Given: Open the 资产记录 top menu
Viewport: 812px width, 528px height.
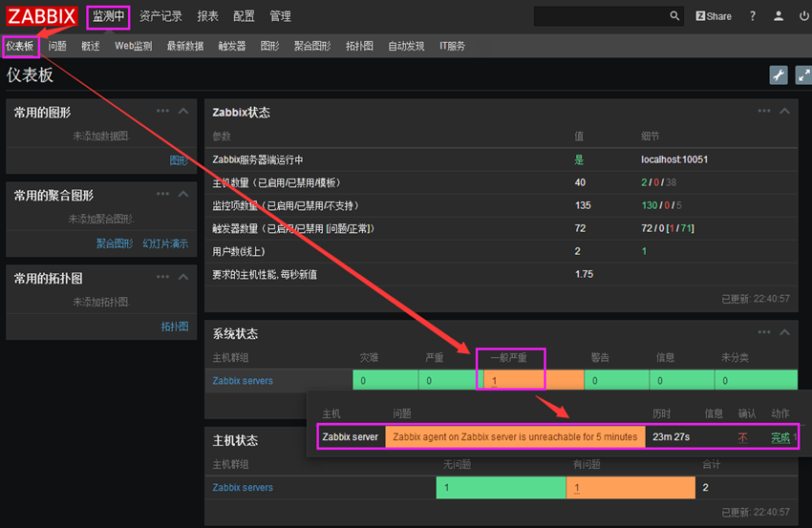Looking at the screenshot, I should coord(160,16).
